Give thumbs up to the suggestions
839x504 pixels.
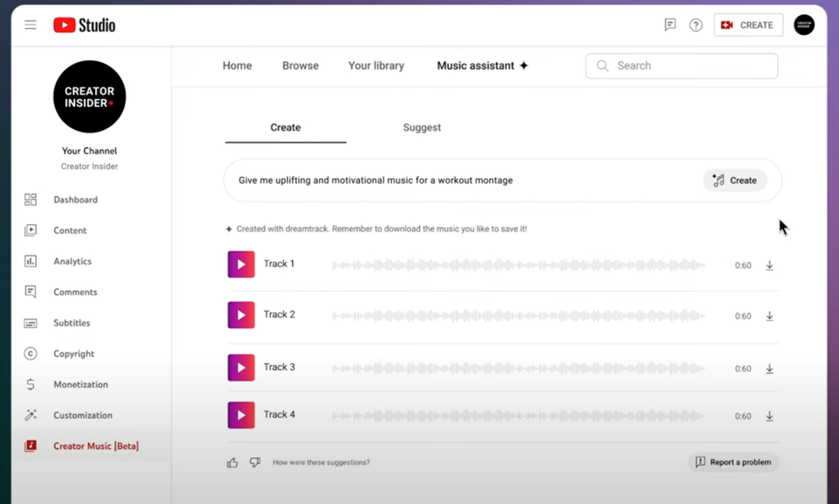233,463
